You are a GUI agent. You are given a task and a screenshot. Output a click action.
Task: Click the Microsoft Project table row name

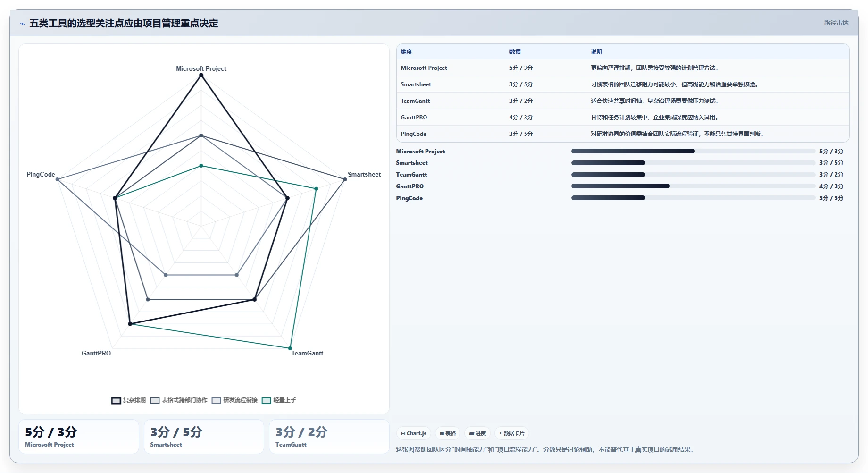pyautogui.click(x=424, y=68)
